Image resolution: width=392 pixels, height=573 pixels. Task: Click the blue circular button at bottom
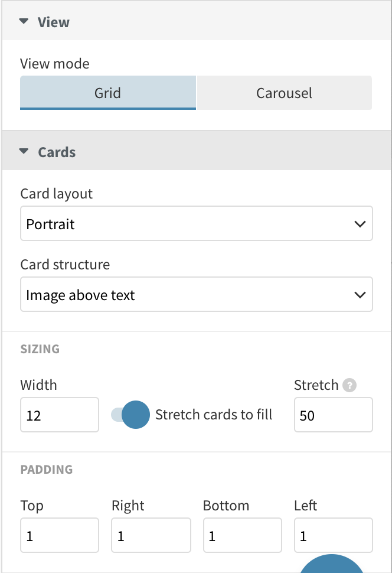[x=331, y=564]
